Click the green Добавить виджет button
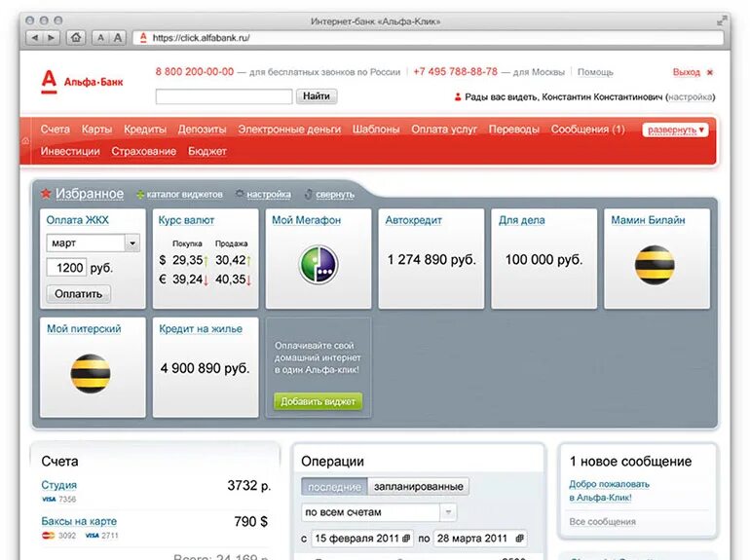Image resolution: width=750 pixels, height=560 pixels. click(x=319, y=401)
